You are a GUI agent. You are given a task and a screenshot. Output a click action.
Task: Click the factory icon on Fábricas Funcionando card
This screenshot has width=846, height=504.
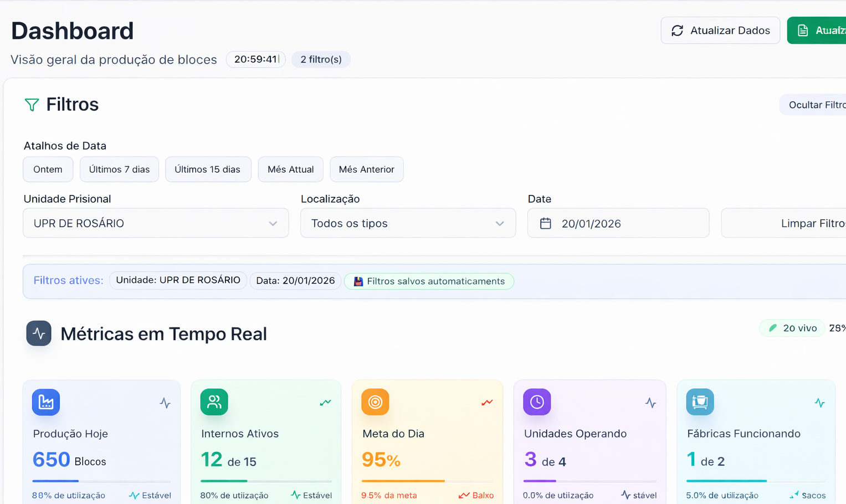(x=700, y=402)
